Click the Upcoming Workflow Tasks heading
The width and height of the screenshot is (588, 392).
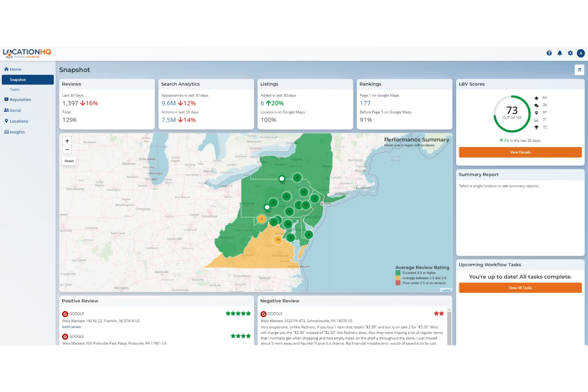click(490, 265)
